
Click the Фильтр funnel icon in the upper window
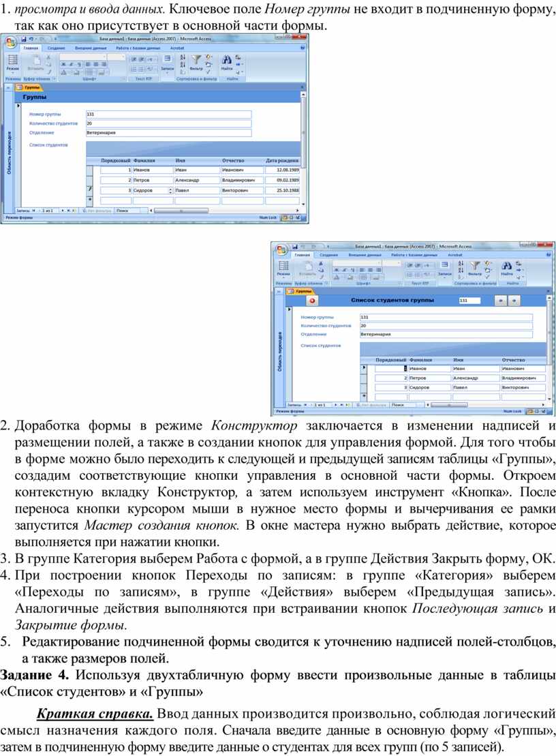(x=196, y=60)
